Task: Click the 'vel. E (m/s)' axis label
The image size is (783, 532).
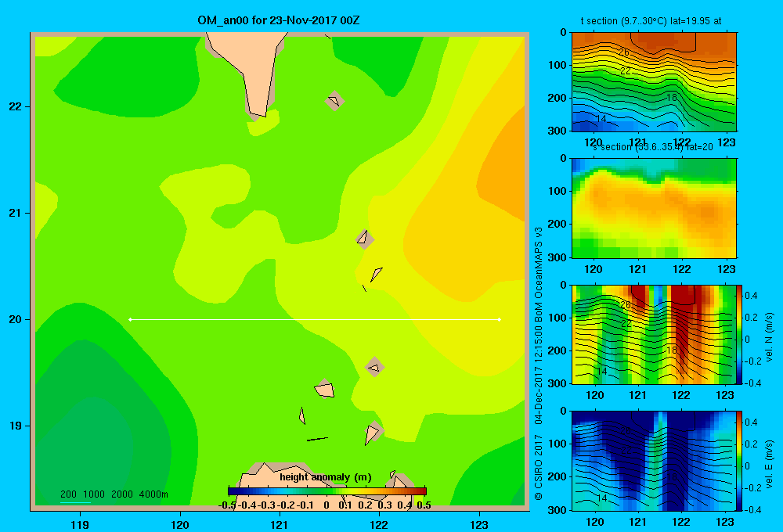Action: [769, 464]
